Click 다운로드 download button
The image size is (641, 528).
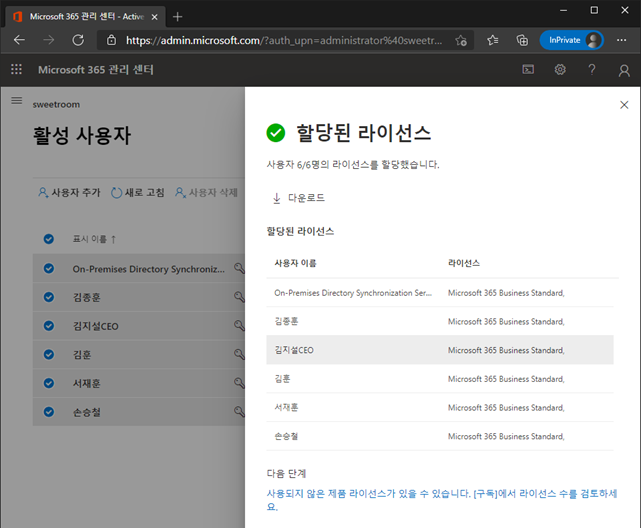pyautogui.click(x=299, y=198)
